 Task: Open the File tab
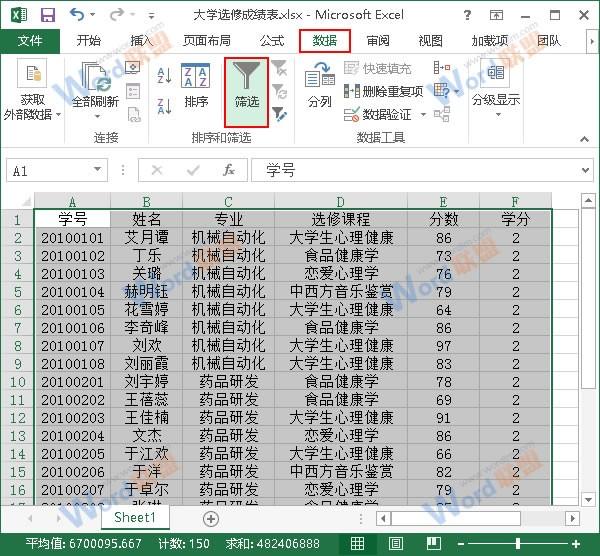click(30, 40)
